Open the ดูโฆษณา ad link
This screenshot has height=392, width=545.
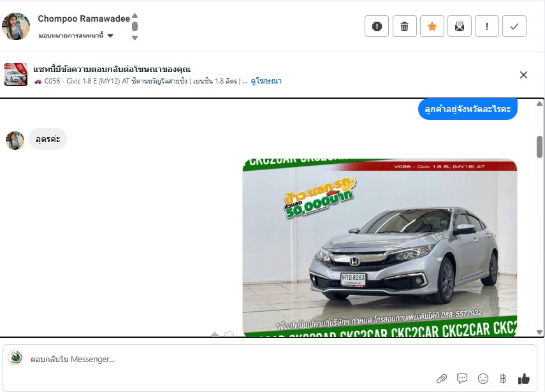(266, 81)
